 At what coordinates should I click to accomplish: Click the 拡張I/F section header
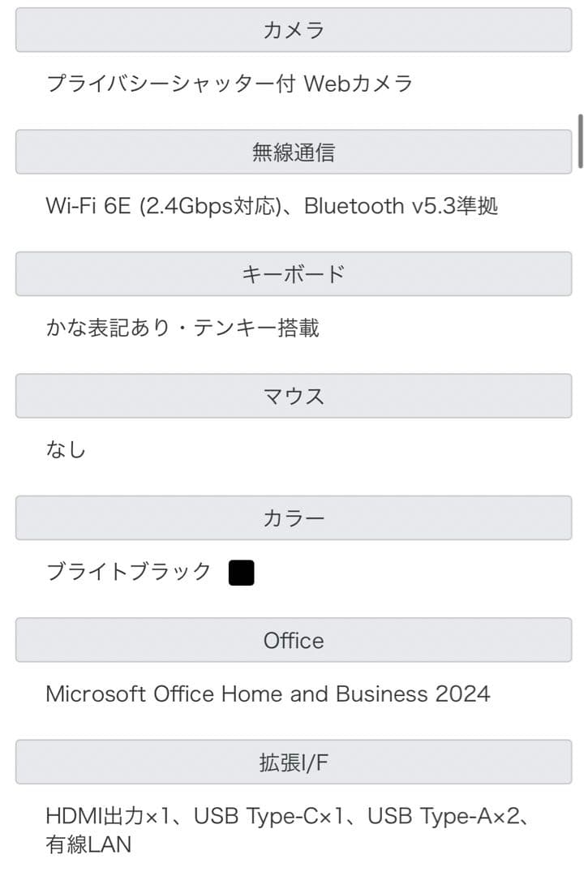point(294,762)
